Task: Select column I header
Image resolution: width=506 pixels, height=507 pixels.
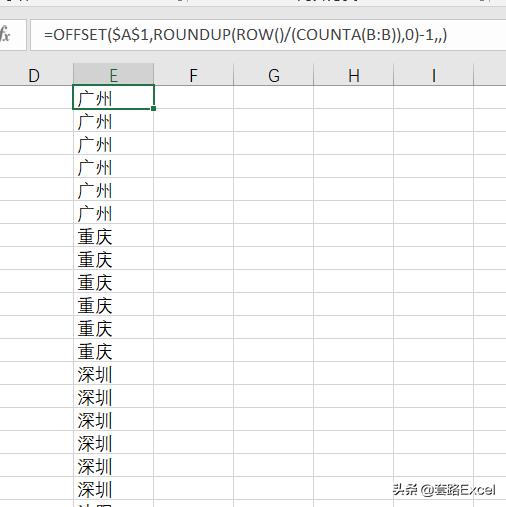Action: click(434, 75)
